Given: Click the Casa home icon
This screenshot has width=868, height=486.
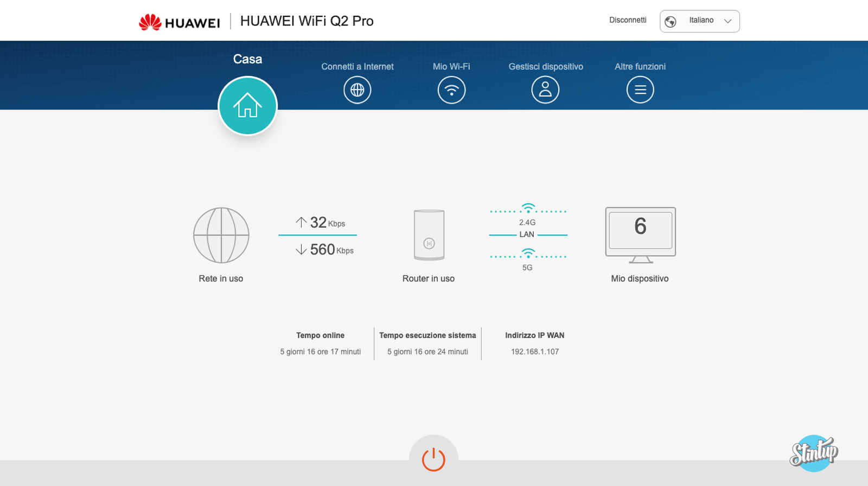Looking at the screenshot, I should pos(247,106).
